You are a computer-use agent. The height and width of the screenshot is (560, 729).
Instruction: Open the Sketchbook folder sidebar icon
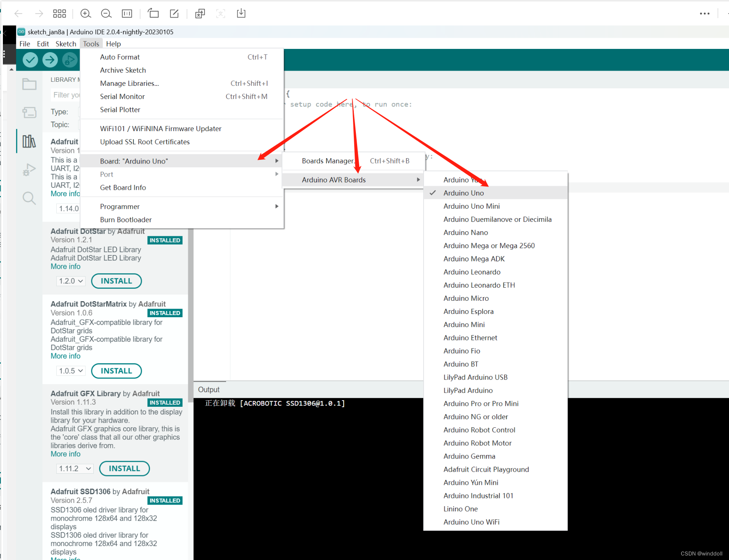point(29,84)
